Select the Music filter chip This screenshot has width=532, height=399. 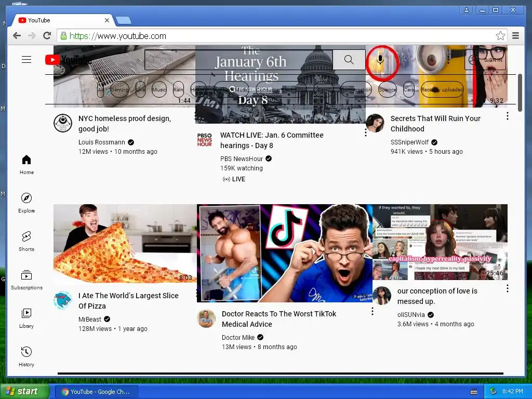point(159,89)
